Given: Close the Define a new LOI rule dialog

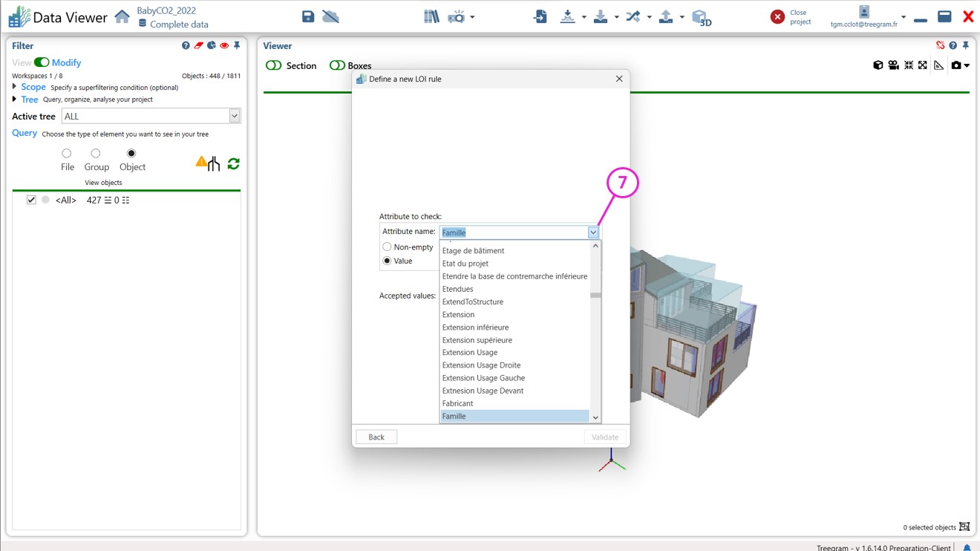Looking at the screenshot, I should pos(619,79).
